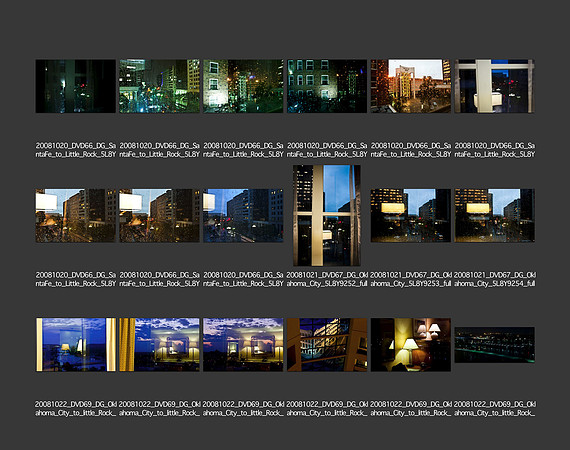This screenshot has width=570, height=450.
Task: Click the caption under the blue-toned dusk street thumbnail
Action: pyautogui.click(x=243, y=279)
